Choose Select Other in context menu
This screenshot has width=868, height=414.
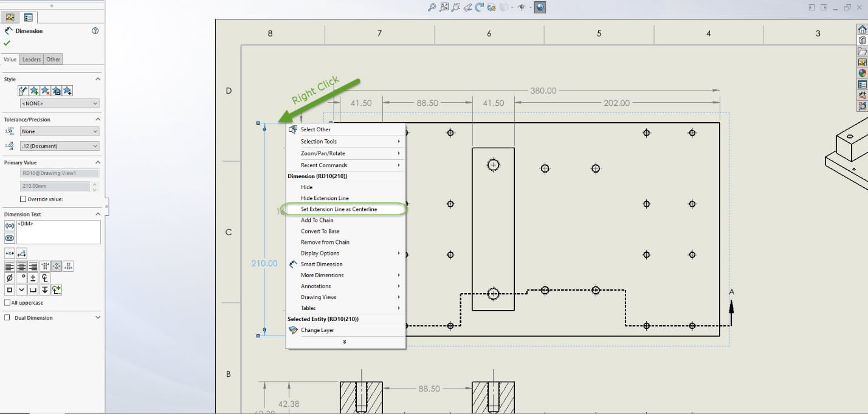[345, 129]
